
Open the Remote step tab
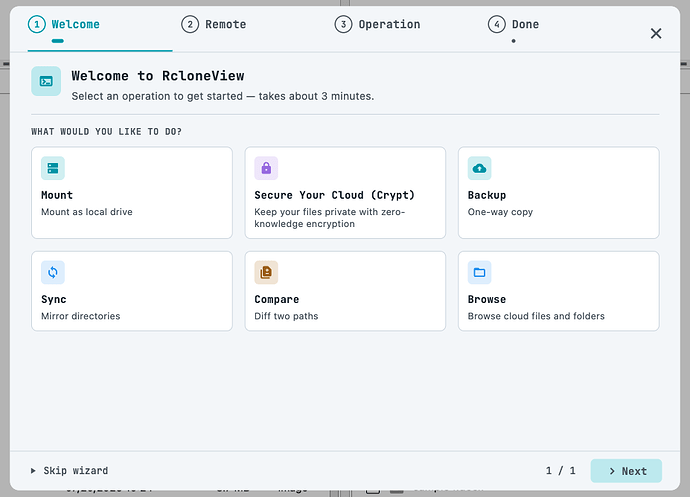point(214,24)
